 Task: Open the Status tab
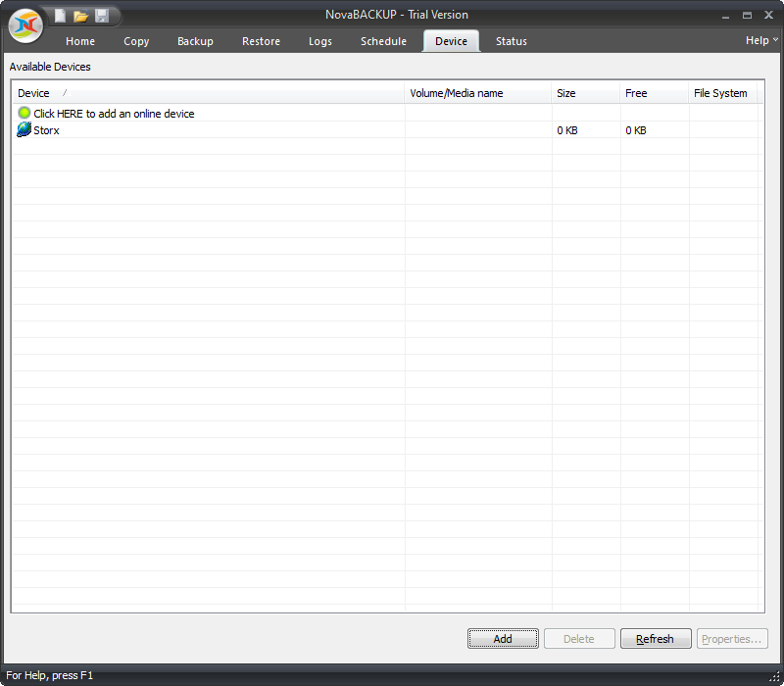[511, 41]
